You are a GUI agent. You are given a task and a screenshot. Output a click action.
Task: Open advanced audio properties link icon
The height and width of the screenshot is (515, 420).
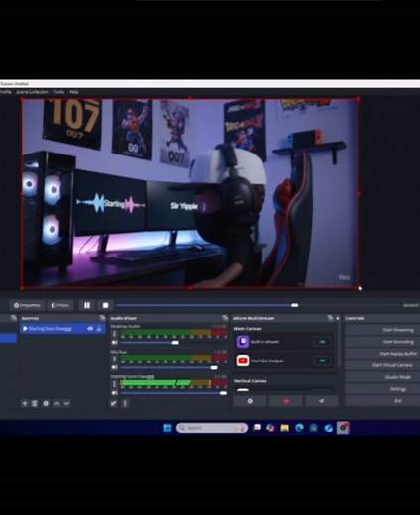click(114, 403)
